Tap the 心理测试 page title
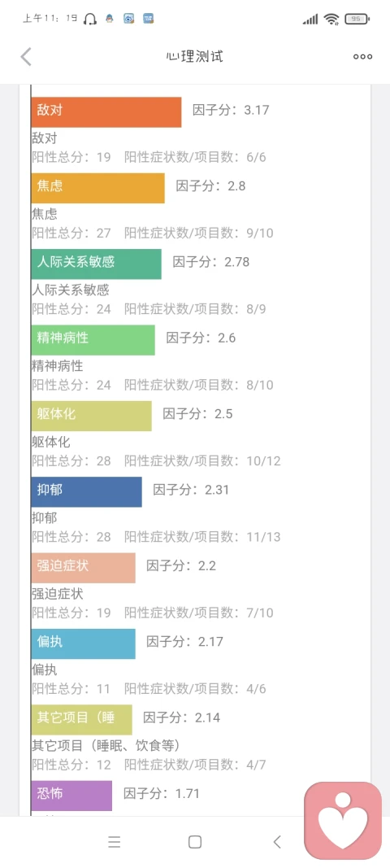The image size is (390, 868). coord(195,56)
